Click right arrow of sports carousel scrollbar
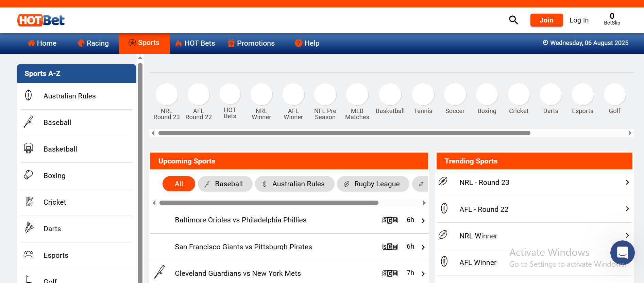The height and width of the screenshot is (283, 644). click(x=630, y=133)
